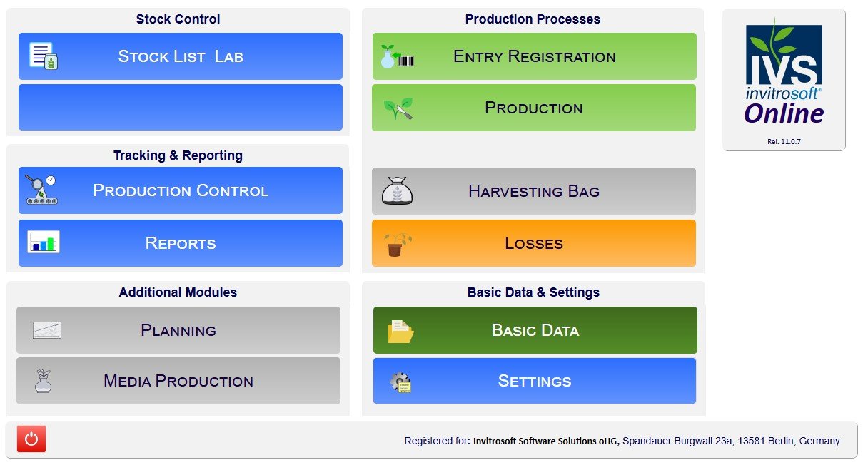868x465 pixels.
Task: Open Production Control
Action: (181, 190)
